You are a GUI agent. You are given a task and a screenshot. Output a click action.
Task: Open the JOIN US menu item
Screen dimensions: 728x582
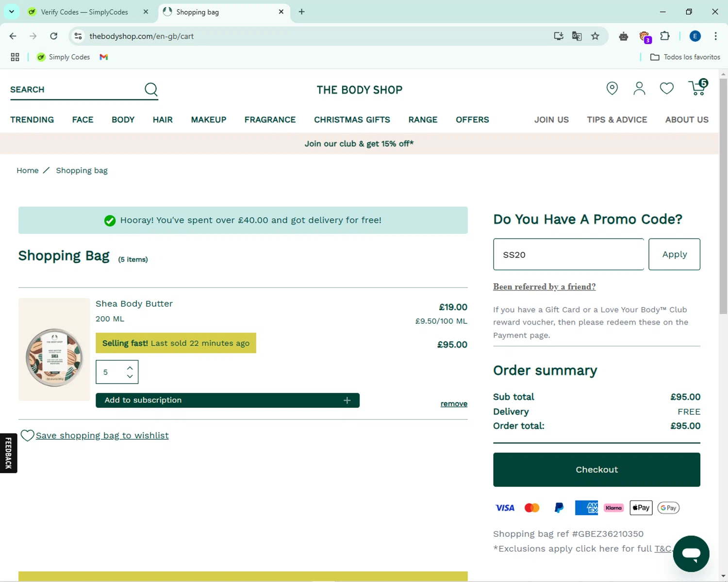click(551, 120)
